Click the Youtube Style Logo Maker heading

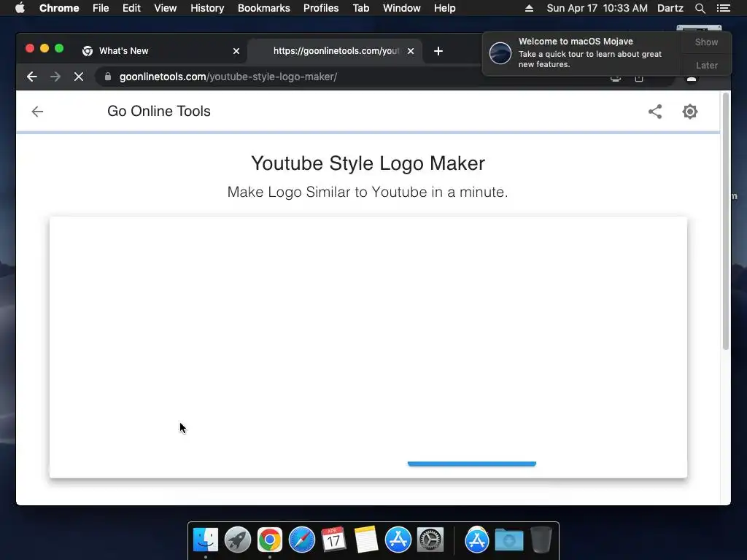pos(368,163)
